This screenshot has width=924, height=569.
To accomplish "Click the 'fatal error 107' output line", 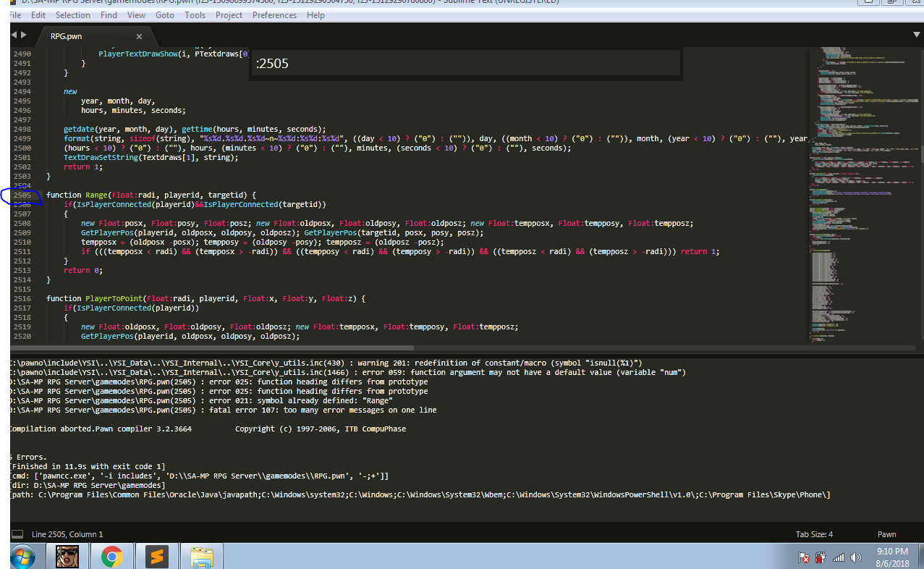I will [224, 410].
